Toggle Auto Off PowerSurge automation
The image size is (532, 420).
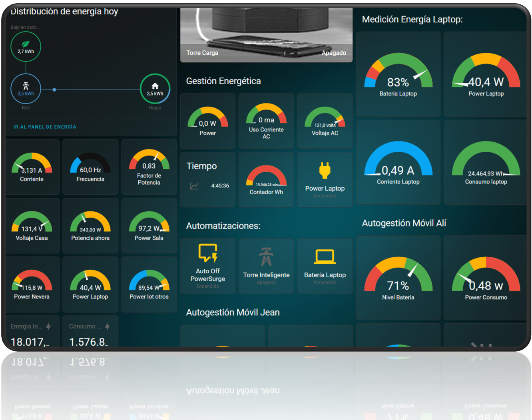pos(208,266)
